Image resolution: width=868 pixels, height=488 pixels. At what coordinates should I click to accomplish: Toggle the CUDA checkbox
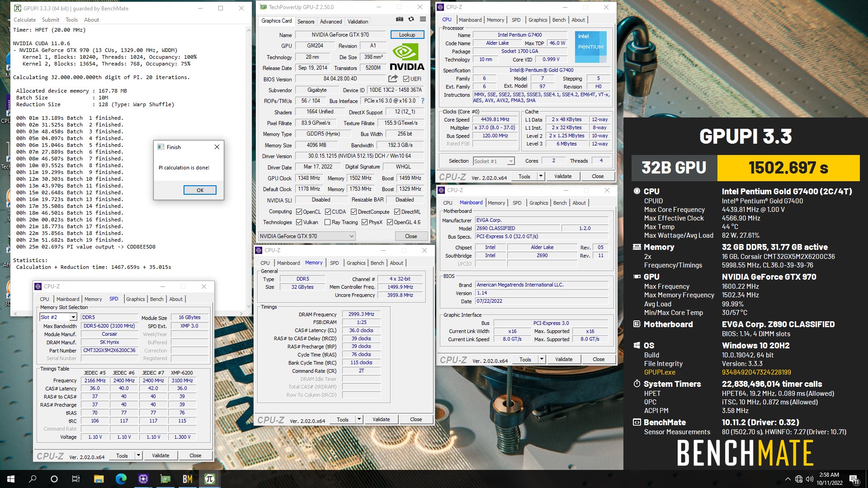point(328,212)
